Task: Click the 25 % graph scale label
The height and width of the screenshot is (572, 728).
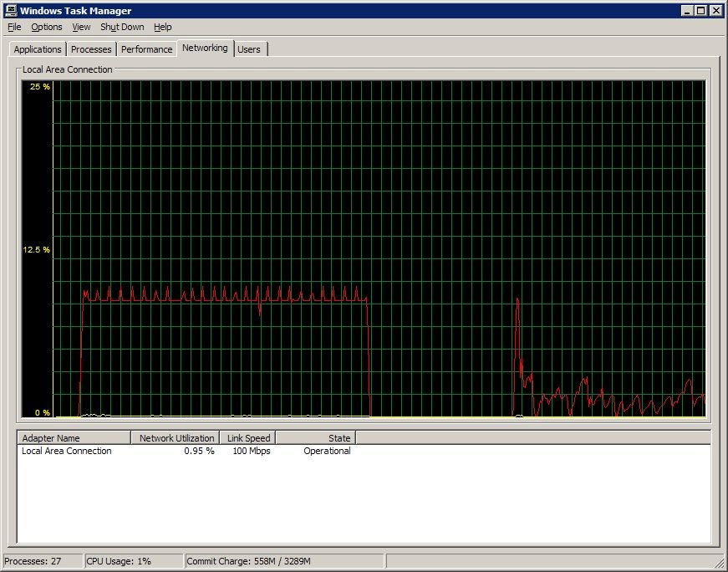Action: (40, 86)
